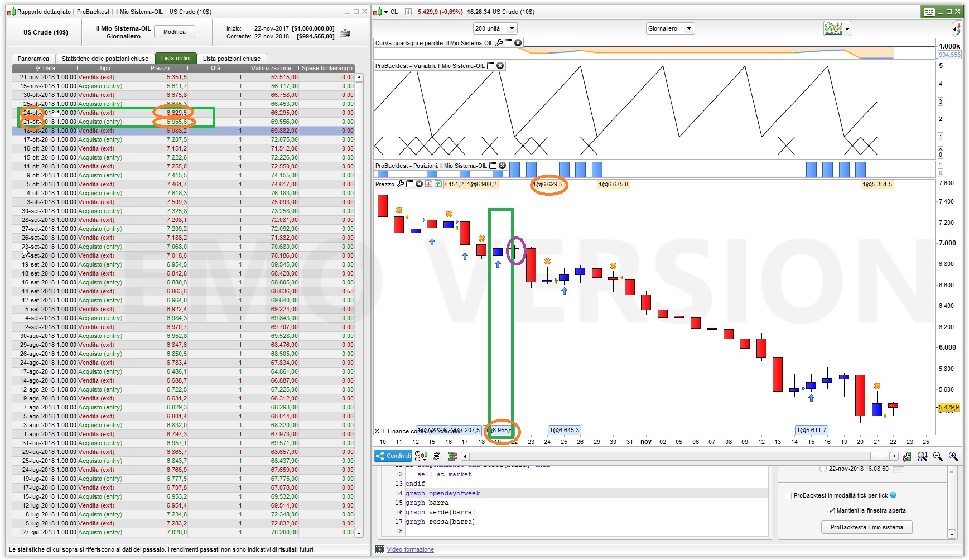Image resolution: width=969 pixels, height=560 pixels.
Task: Switch to the Panoramica tab
Action: pyautogui.click(x=33, y=59)
